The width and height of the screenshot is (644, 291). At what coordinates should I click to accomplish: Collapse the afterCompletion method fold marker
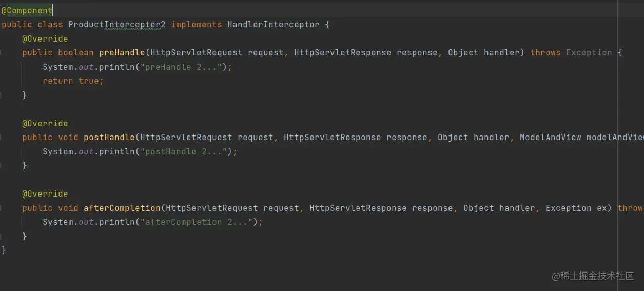pyautogui.click(x=1, y=208)
